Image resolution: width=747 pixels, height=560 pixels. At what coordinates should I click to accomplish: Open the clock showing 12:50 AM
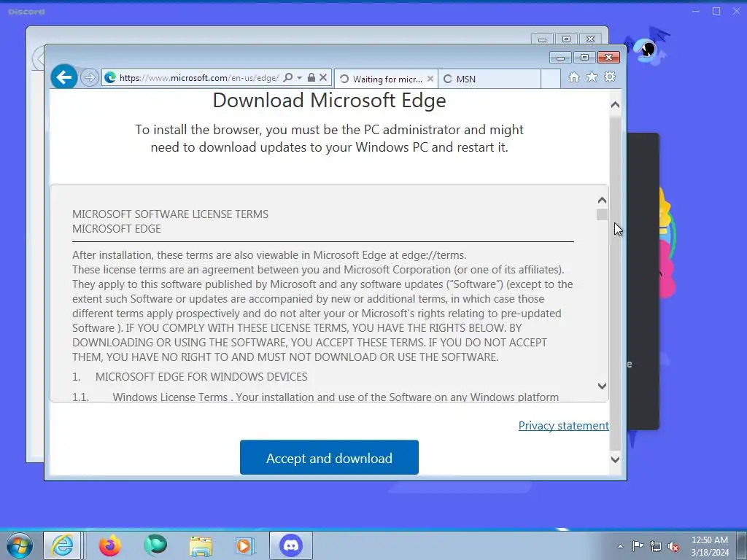709,546
